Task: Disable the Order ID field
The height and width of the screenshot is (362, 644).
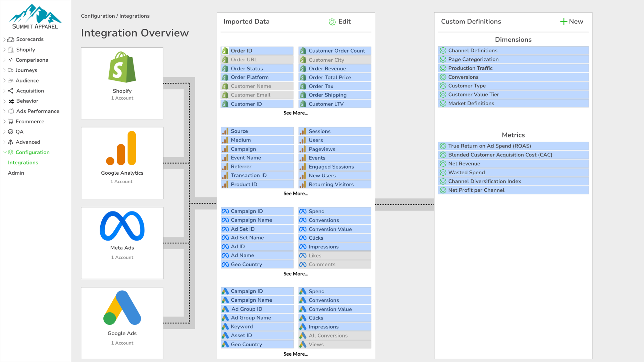Action: click(257, 50)
